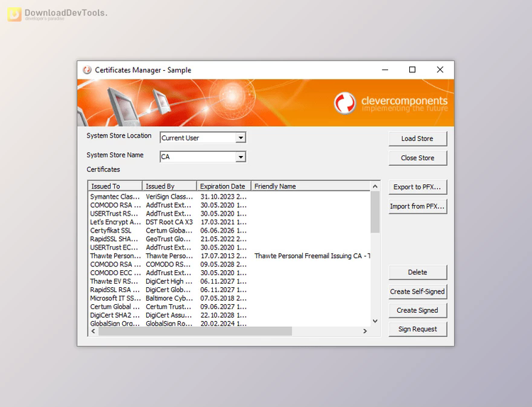Select the Certyfikat SSL certificate row
Viewport: 532px width, 407px height.
point(229,230)
